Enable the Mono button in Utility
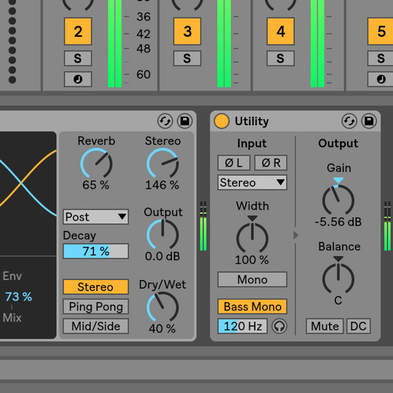The image size is (393, 393). point(252,280)
